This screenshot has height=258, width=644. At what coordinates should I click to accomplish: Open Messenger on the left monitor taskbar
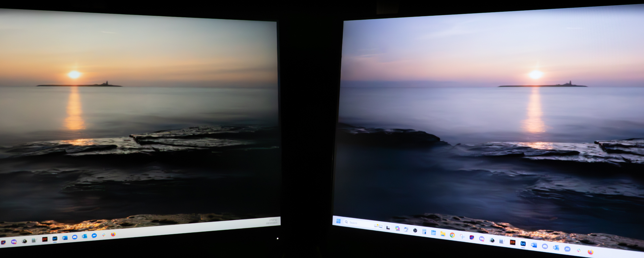coord(94,236)
